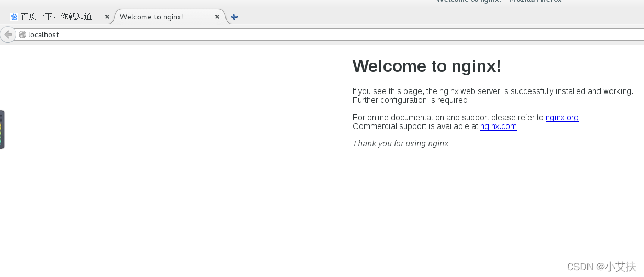
Task: Go back with the back arrow
Action: [8, 34]
